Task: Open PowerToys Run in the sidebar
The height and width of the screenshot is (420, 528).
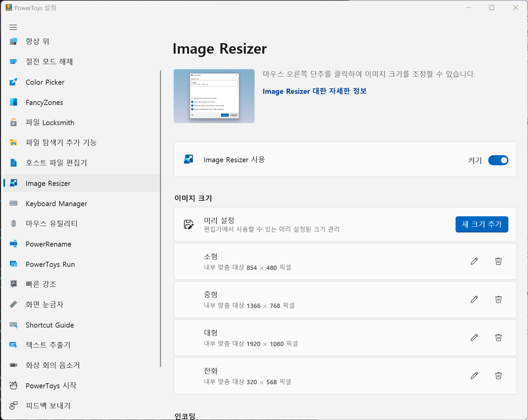Action: click(x=82, y=264)
